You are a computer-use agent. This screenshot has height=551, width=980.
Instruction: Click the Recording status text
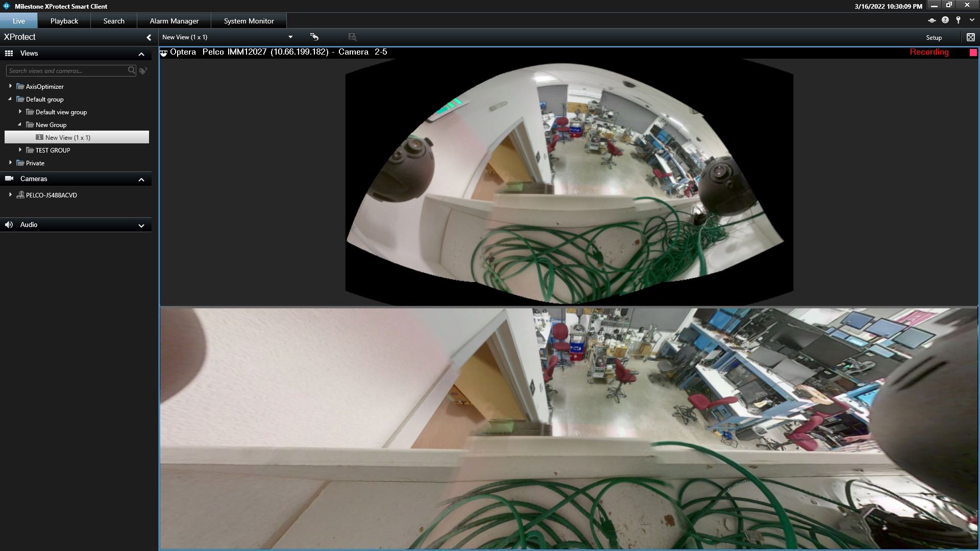(929, 52)
